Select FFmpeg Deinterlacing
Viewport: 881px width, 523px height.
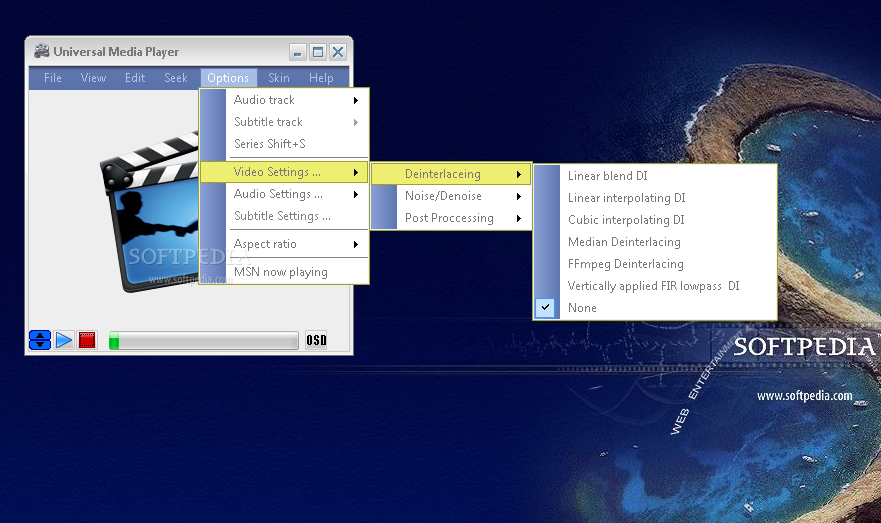click(x=655, y=263)
